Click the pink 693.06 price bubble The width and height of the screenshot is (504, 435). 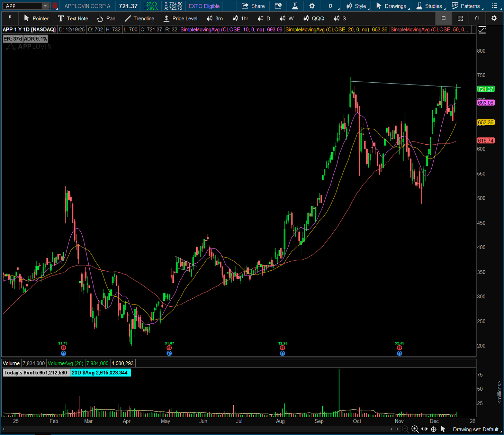click(486, 103)
